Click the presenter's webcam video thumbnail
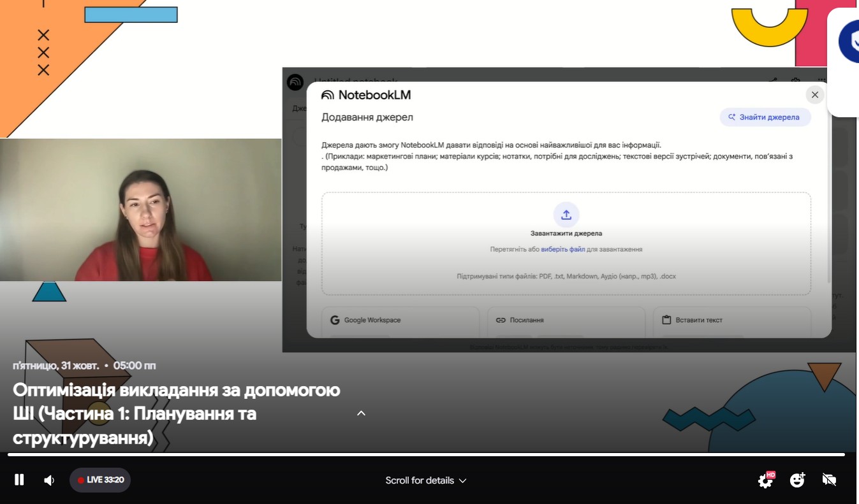Screen dimensions: 859x504 click(140, 210)
